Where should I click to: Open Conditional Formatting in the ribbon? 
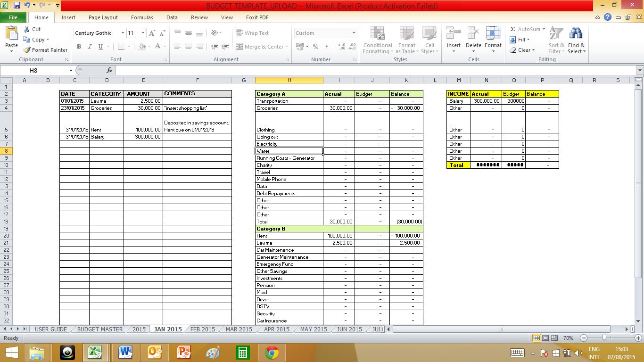coord(377,40)
